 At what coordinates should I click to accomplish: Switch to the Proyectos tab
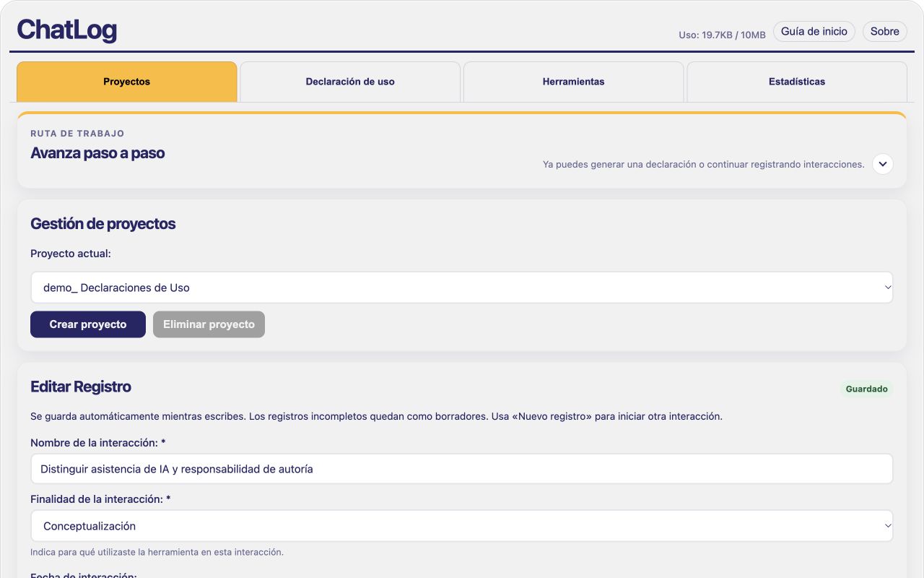126,82
